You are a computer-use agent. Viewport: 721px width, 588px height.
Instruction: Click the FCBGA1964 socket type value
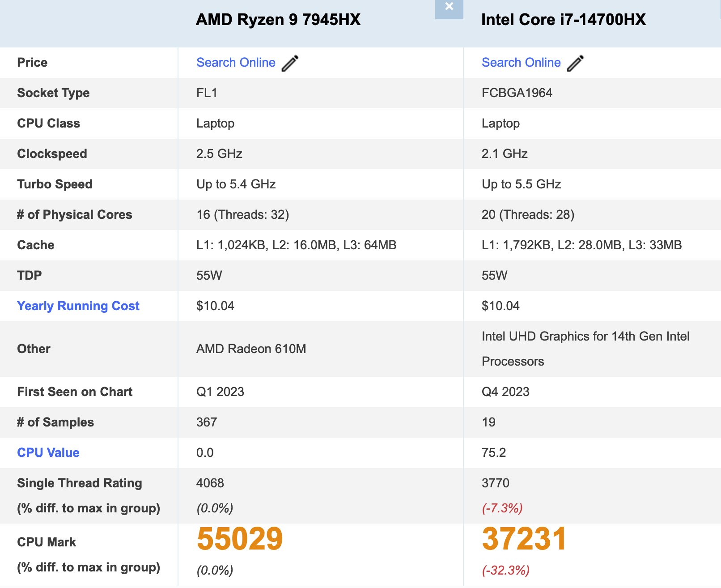517,93
